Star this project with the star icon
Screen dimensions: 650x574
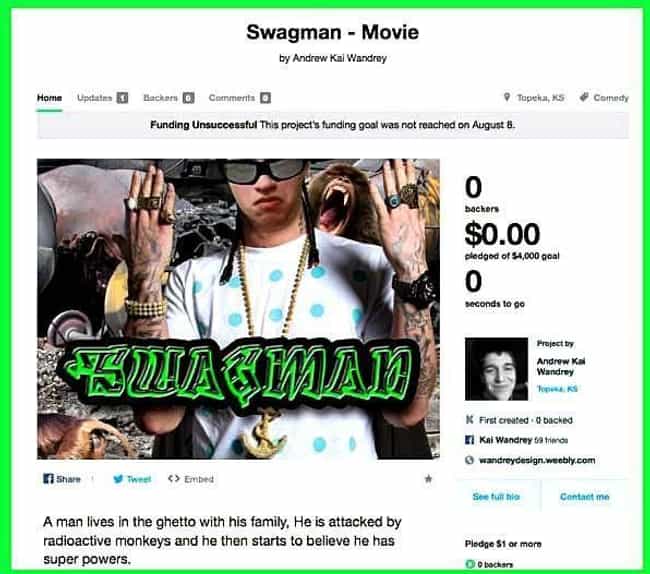click(428, 479)
